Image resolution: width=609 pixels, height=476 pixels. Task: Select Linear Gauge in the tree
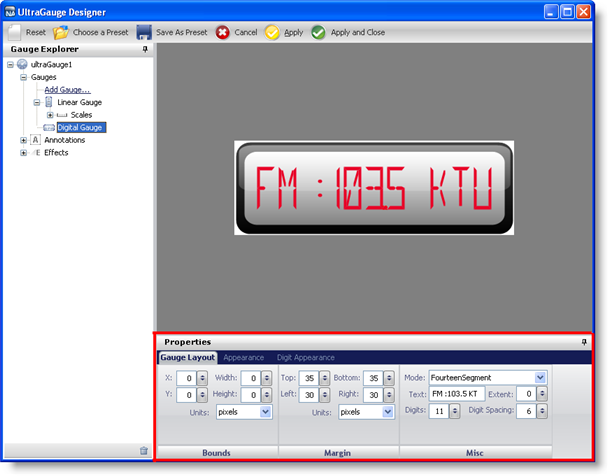pyautogui.click(x=80, y=102)
